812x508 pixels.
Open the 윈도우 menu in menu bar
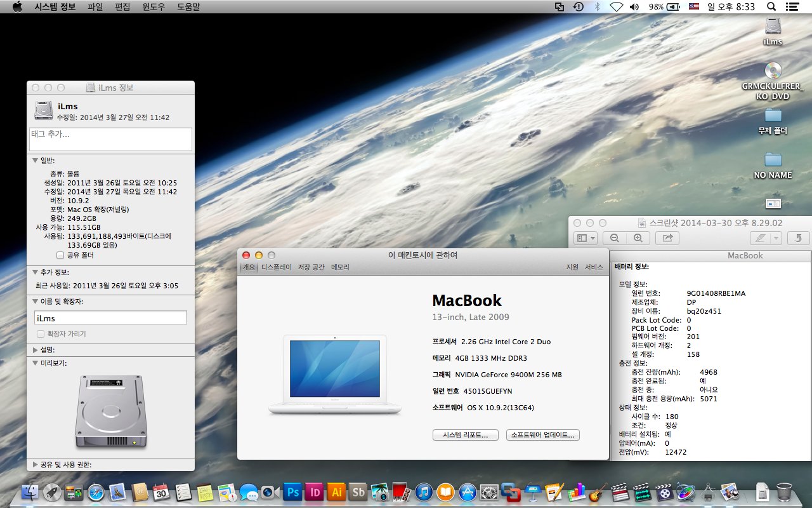[155, 7]
